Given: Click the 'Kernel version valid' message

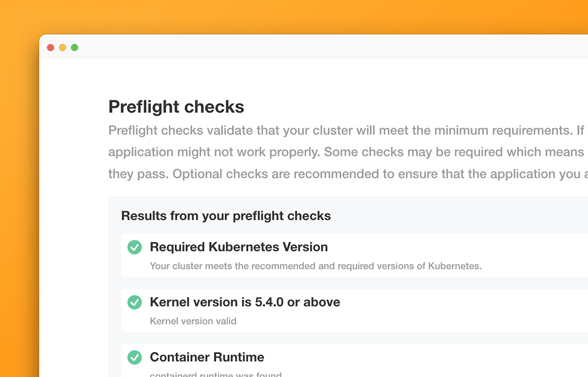Looking at the screenshot, I should point(193,321).
